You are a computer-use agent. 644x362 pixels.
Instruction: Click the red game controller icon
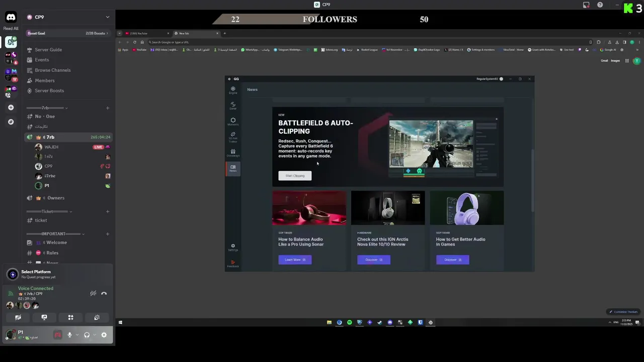pyautogui.click(x=57, y=335)
